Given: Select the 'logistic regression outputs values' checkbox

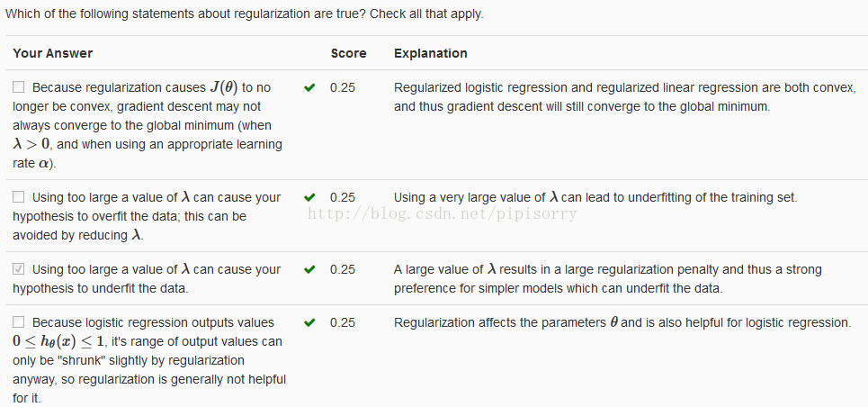Looking at the screenshot, I should (x=19, y=322).
